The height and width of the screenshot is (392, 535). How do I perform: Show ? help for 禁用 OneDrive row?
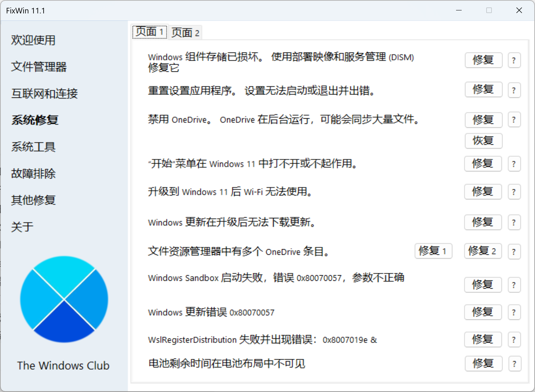click(x=514, y=120)
